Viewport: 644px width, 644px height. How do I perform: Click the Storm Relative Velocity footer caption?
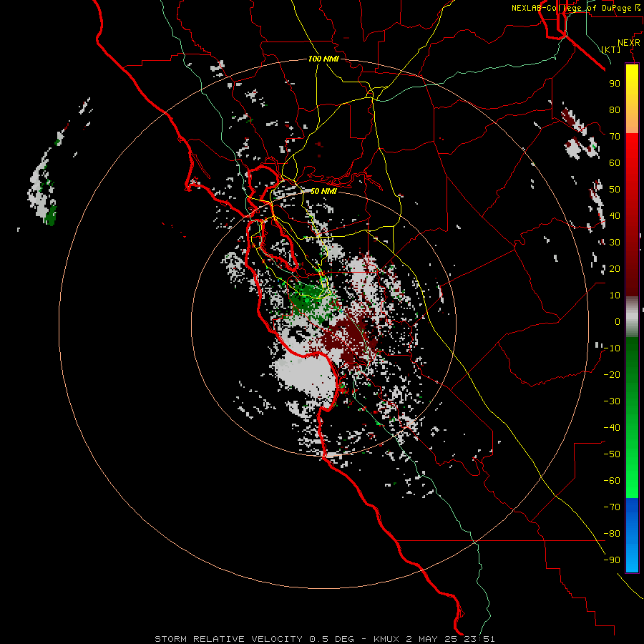[x=324, y=639]
